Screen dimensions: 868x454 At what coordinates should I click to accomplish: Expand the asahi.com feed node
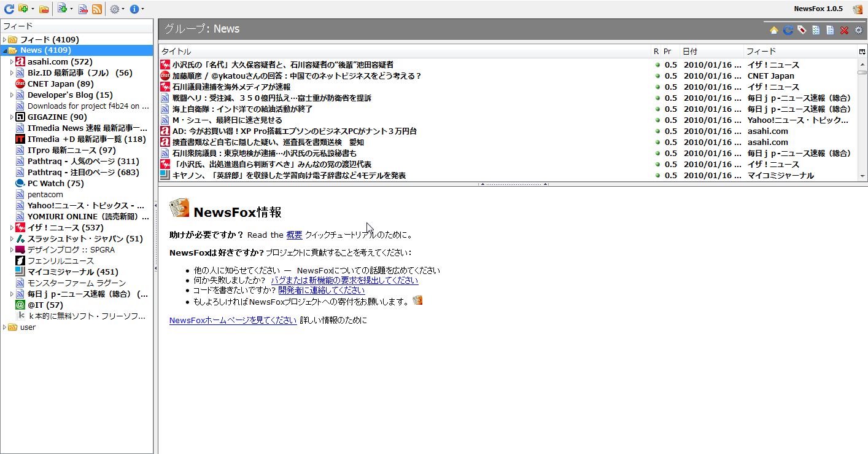tap(12, 62)
